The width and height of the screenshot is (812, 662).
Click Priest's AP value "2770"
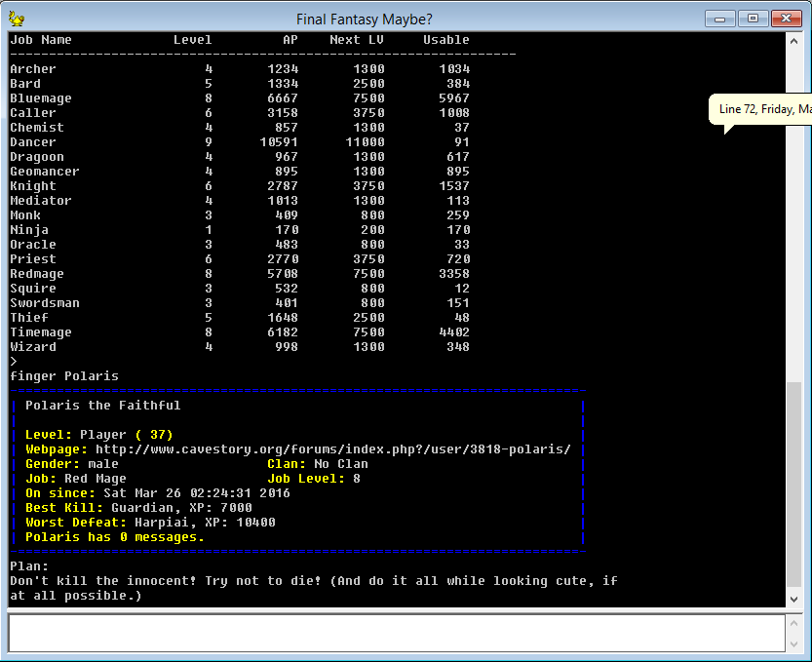coord(283,259)
